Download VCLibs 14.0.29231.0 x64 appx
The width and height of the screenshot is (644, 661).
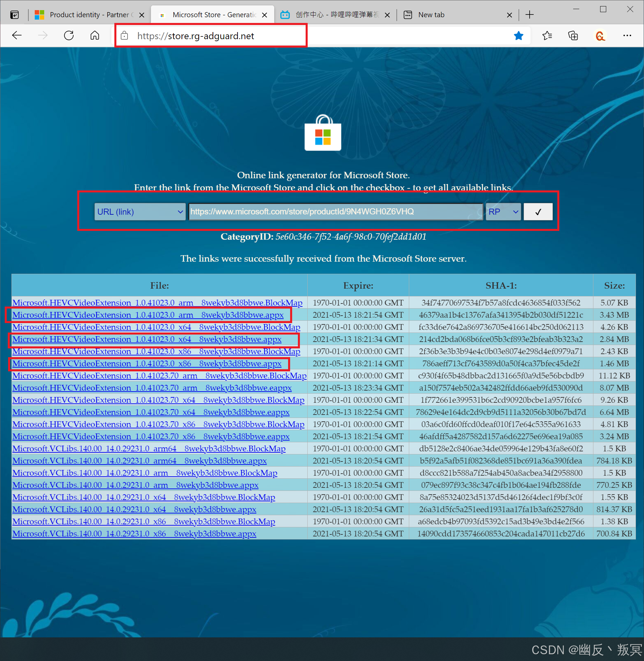click(x=134, y=509)
